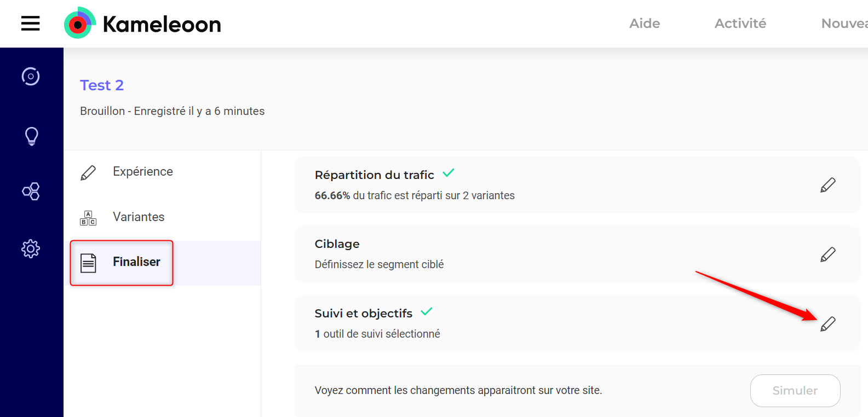Open the hamburger main menu
The image size is (868, 417).
(x=31, y=24)
